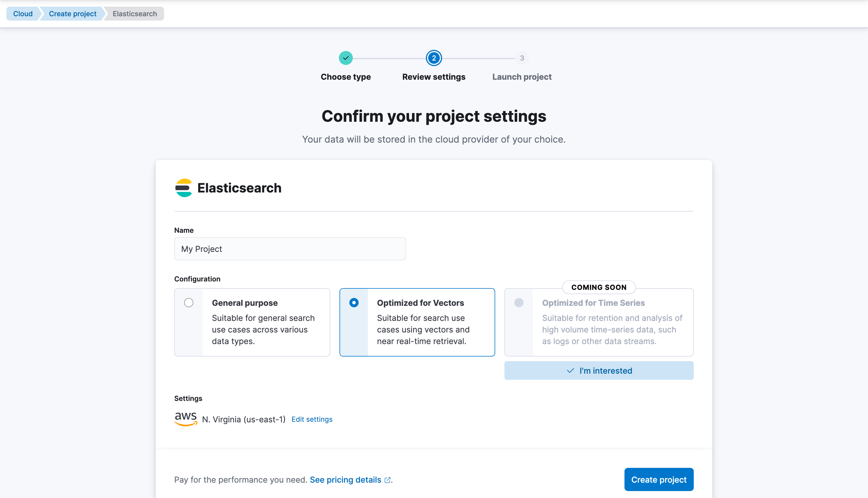
Task: Click the AWS logo icon
Action: [x=186, y=419]
